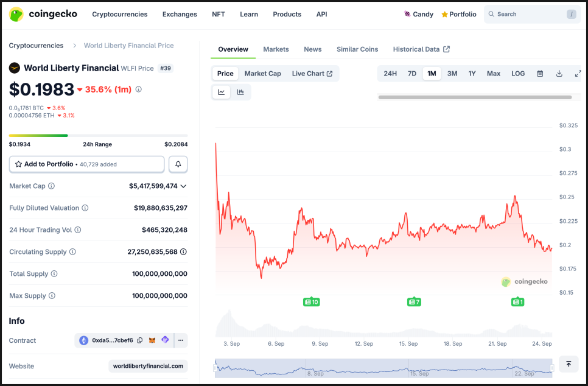Expand chart to fullscreen icon
Screen dimensions: 588x386
pyautogui.click(x=578, y=74)
